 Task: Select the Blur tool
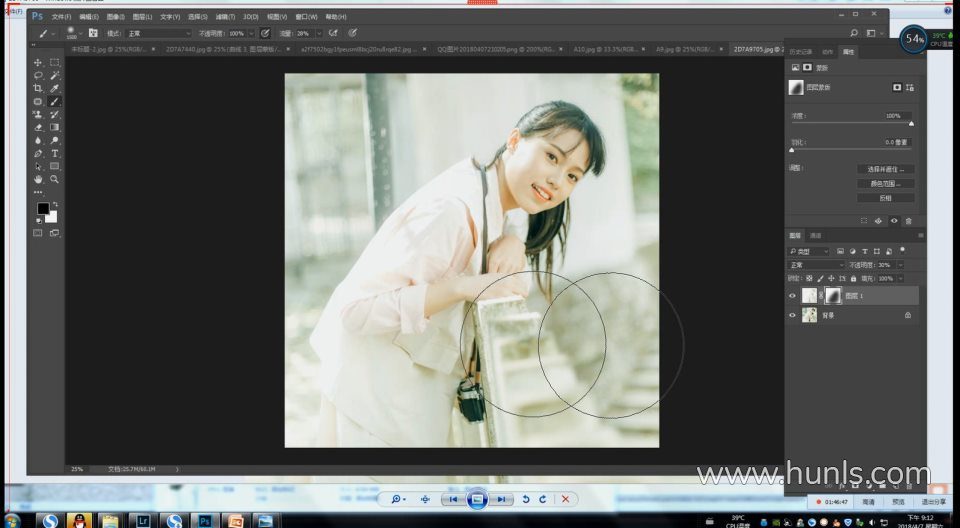coord(38,140)
